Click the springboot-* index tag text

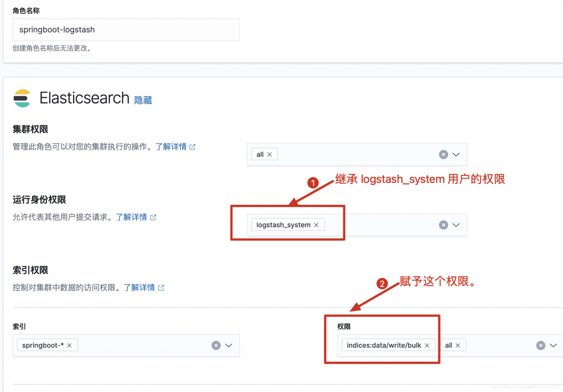pyautogui.click(x=43, y=345)
